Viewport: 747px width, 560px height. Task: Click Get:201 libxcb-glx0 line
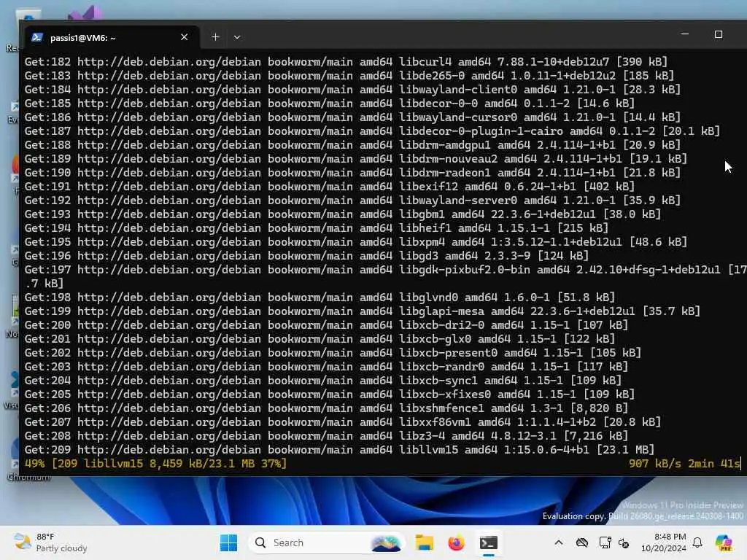(320, 338)
